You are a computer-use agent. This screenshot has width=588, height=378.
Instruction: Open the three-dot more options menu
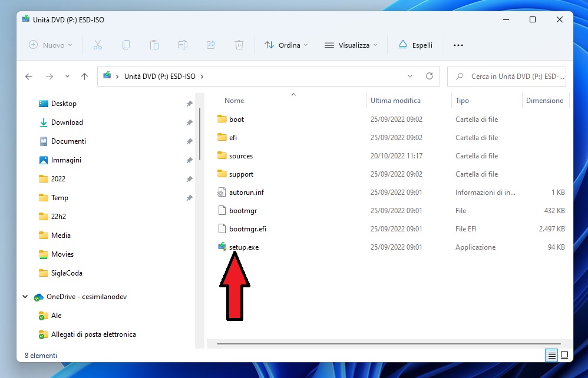click(x=458, y=45)
